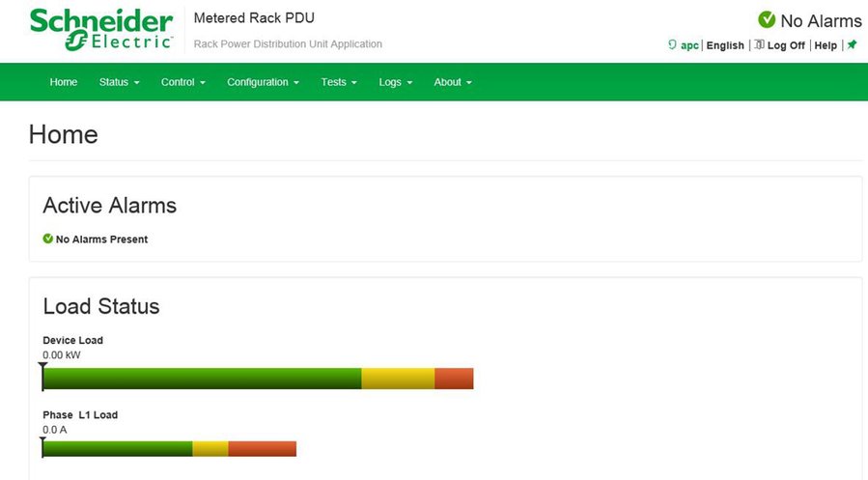The height and width of the screenshot is (480, 868).
Task: Click the door icon beside Log Off
Action: click(x=759, y=45)
